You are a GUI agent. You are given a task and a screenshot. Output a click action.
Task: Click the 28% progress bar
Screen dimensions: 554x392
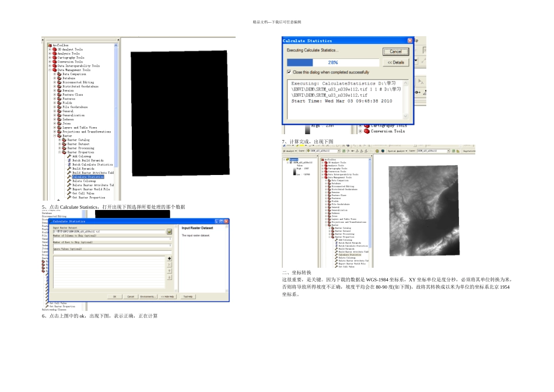coord(333,62)
